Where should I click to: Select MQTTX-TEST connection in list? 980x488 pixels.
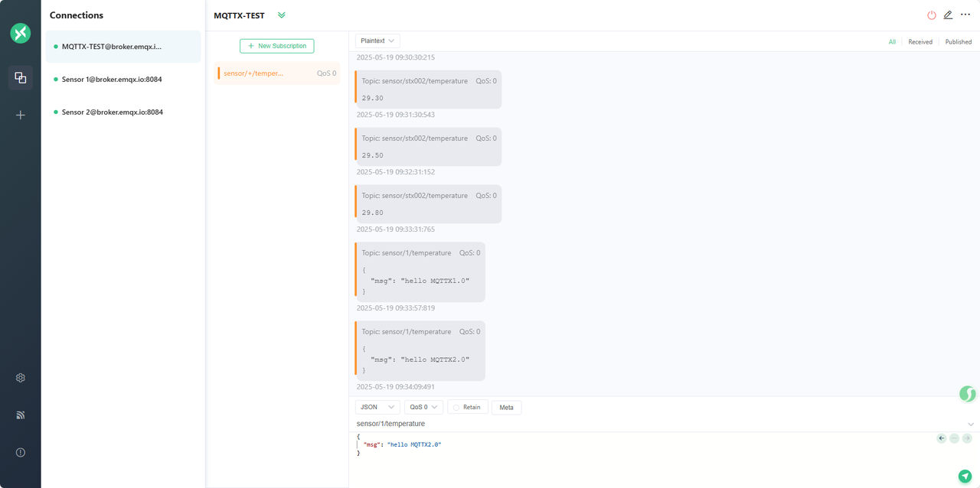123,47
